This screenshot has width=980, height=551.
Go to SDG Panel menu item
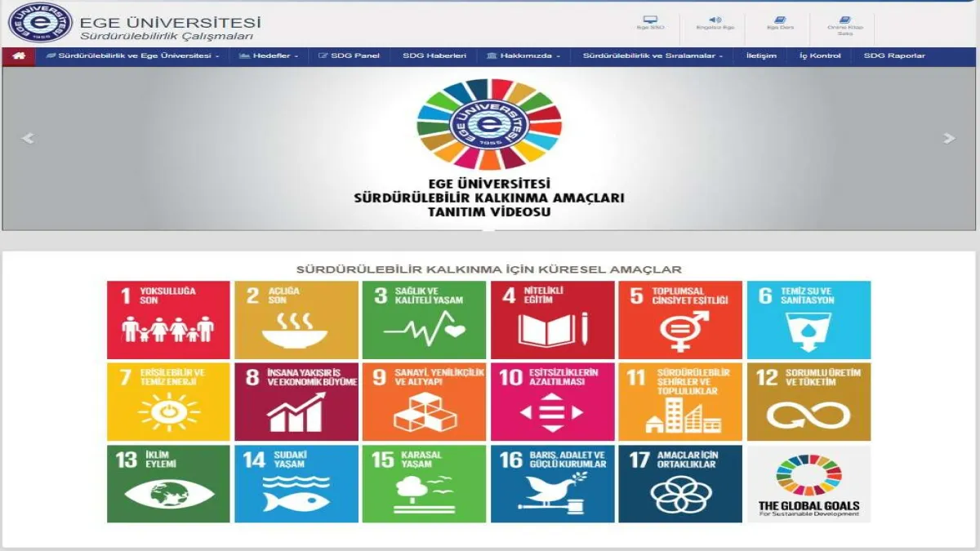pos(350,56)
